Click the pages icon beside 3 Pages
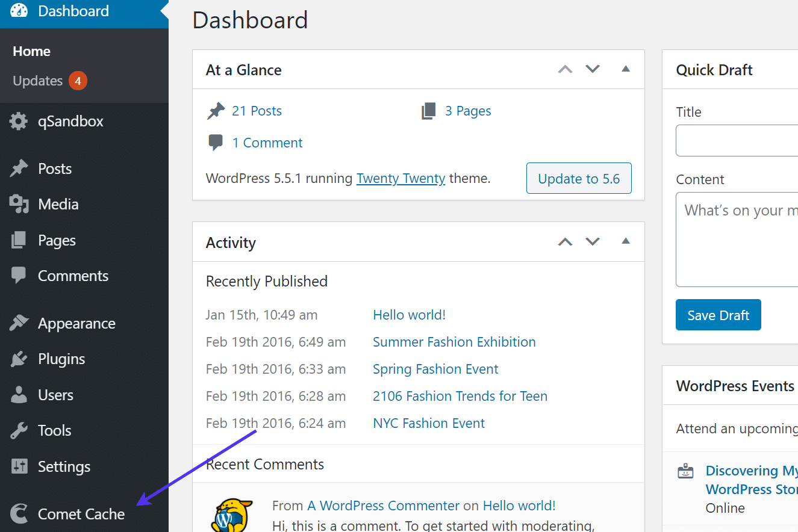The image size is (798, 532). [x=428, y=111]
